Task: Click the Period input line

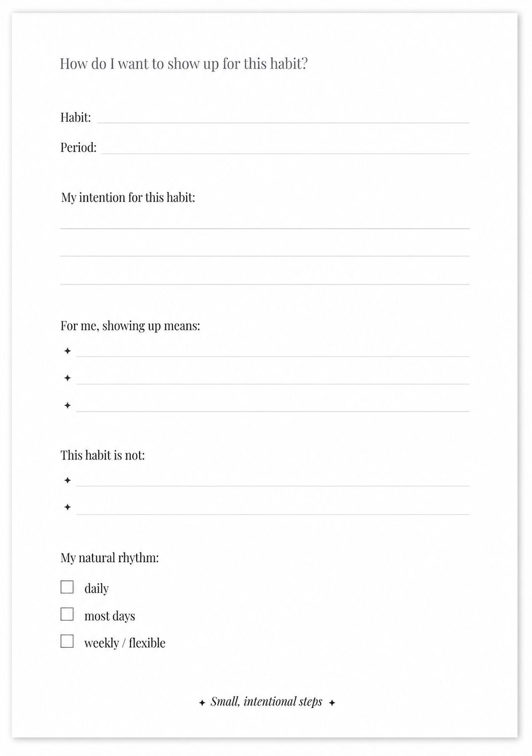Action: tap(285, 153)
